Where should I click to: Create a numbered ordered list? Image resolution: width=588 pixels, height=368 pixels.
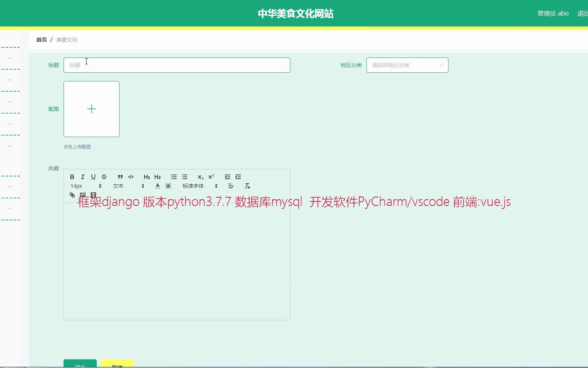(174, 177)
